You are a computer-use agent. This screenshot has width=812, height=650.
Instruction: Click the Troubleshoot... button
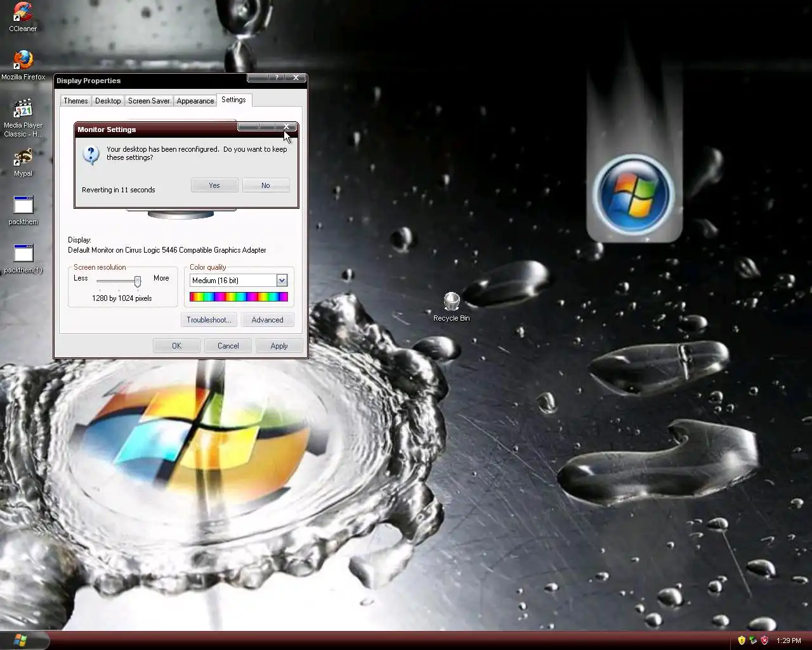click(209, 320)
